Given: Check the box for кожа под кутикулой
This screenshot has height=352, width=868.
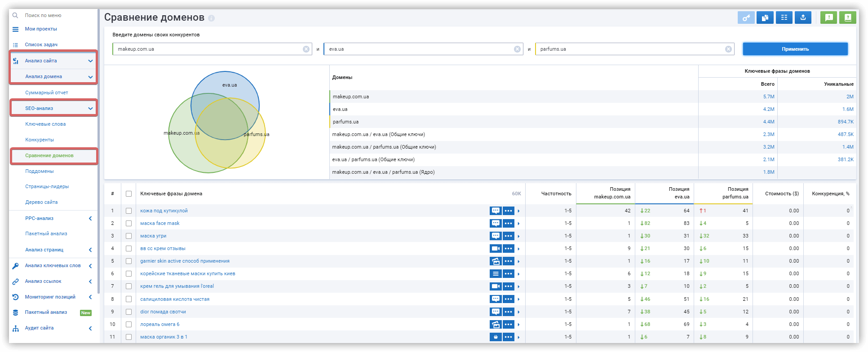Looking at the screenshot, I should point(129,211).
